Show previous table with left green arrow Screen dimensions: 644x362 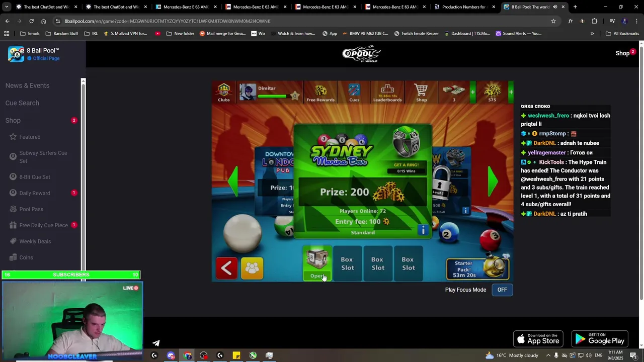click(232, 181)
